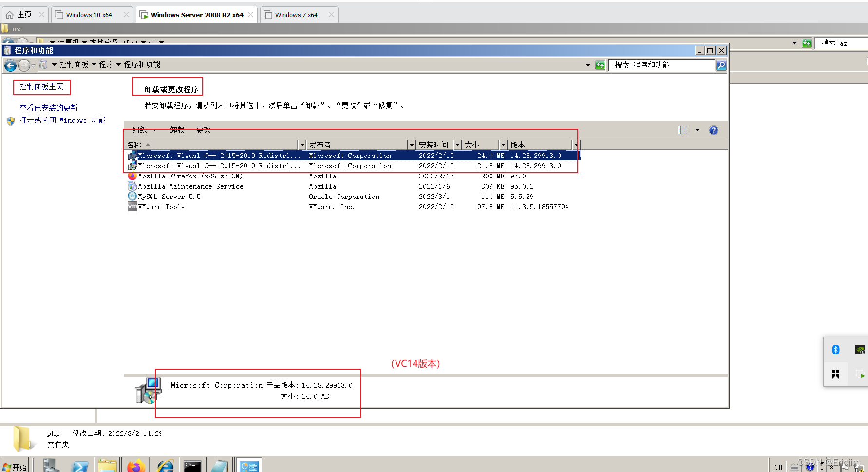Screen dimensions: 868x472
Task: Click 搜索 az field in az window
Action: (x=842, y=43)
